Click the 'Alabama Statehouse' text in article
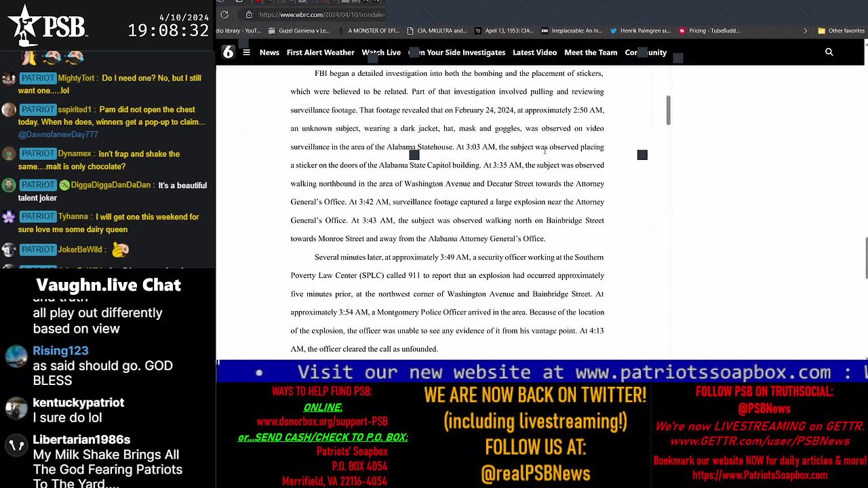Viewport: 868px width, 488px height. coord(420,147)
